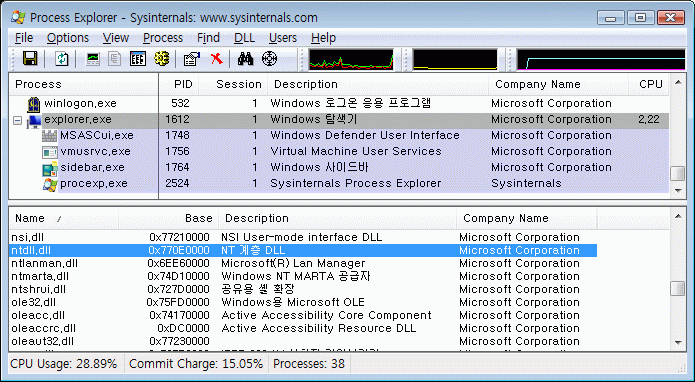Sort by the Session column header

click(233, 84)
